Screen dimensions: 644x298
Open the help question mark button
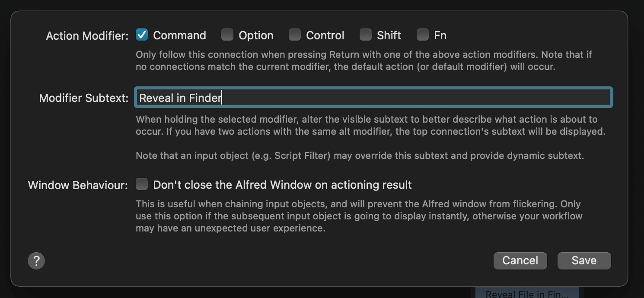click(36, 260)
